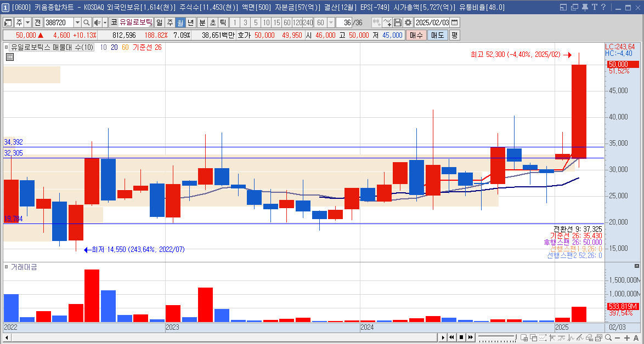This screenshot has width=644, height=344.
Task: Click the date field showing 2025/02/03
Action: (x=432, y=22)
